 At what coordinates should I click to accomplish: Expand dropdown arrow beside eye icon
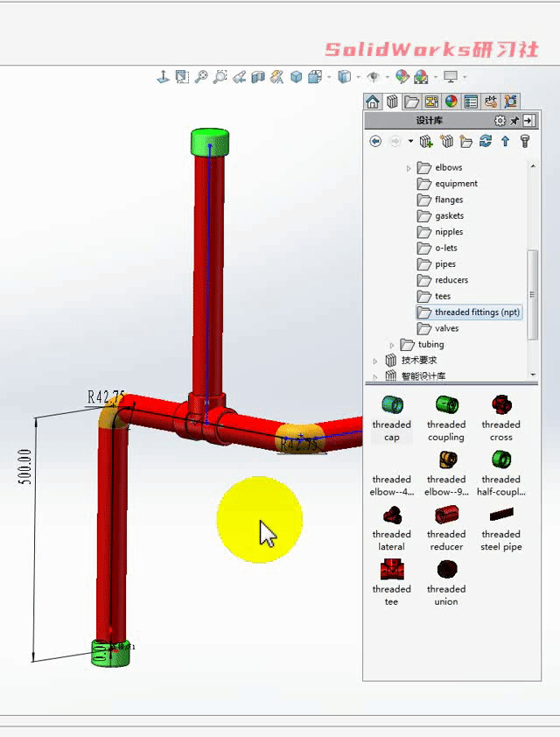(388, 77)
